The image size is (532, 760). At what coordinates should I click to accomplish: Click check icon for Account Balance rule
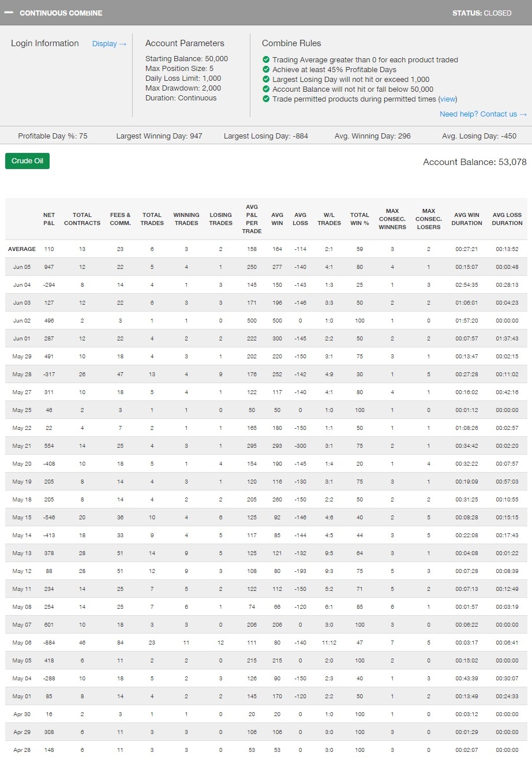click(266, 89)
